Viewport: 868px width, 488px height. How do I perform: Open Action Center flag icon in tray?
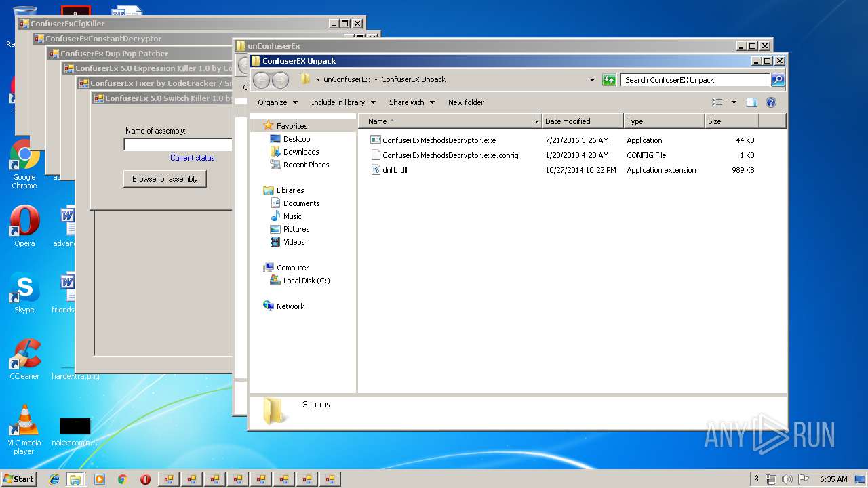tap(804, 479)
